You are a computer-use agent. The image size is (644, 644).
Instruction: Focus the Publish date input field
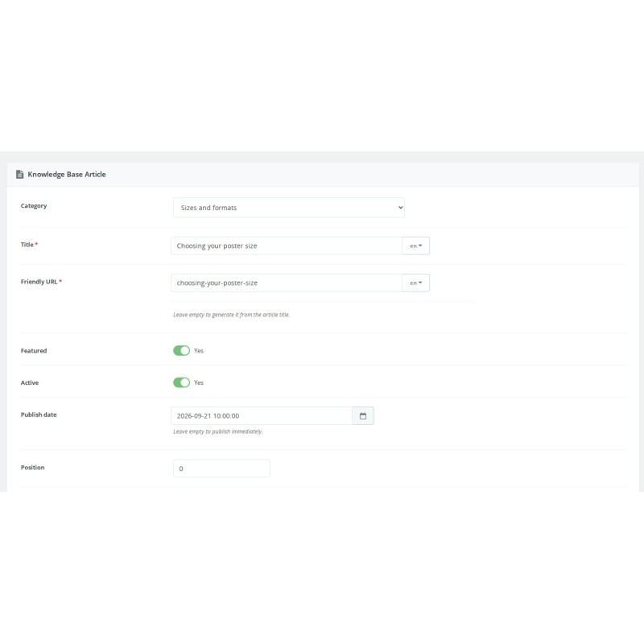(262, 415)
